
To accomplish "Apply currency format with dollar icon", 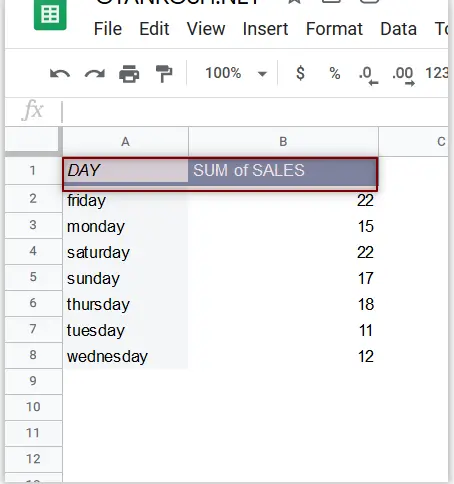I will [300, 73].
